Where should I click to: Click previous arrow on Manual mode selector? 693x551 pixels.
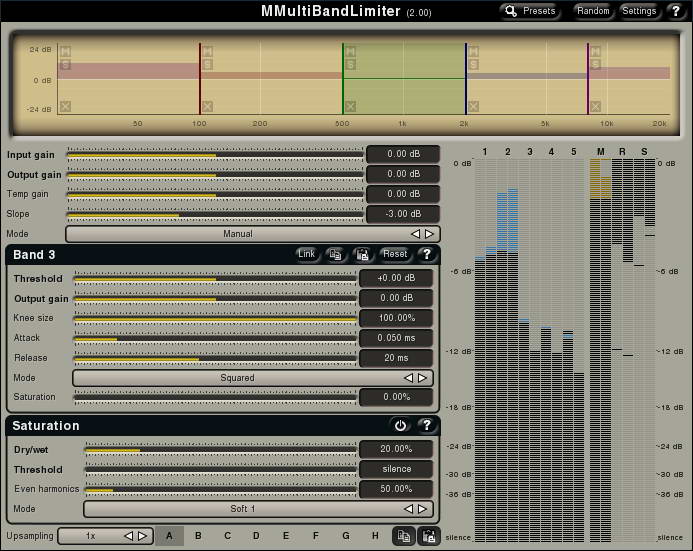pos(415,234)
